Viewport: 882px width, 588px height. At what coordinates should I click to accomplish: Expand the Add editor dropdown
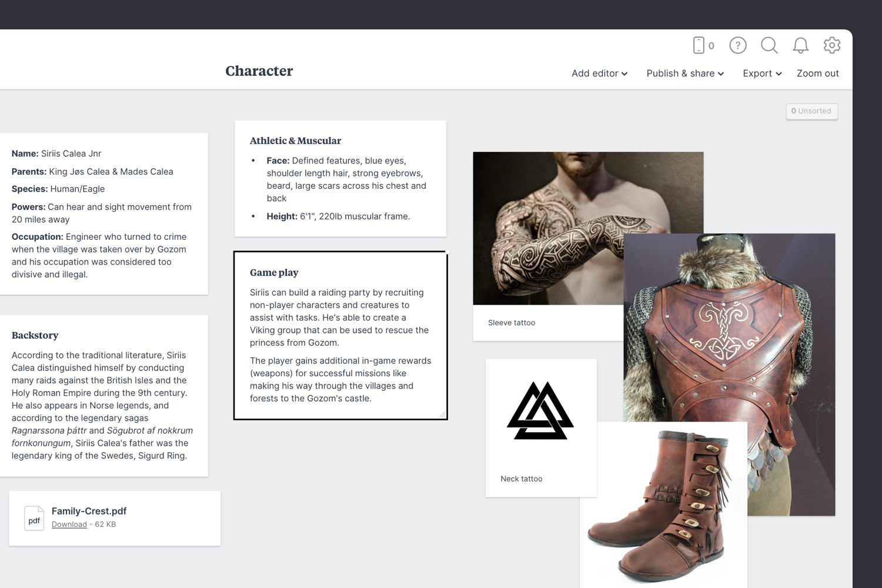599,73
